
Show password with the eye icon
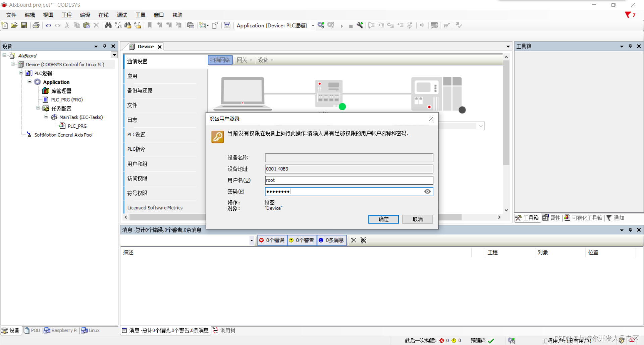tap(427, 192)
